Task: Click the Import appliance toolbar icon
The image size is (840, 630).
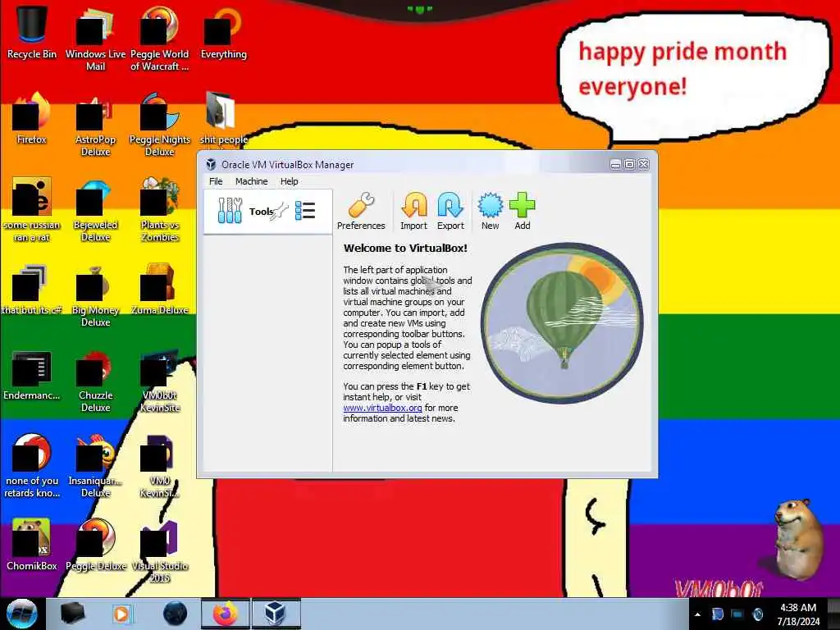Action: coord(413,212)
